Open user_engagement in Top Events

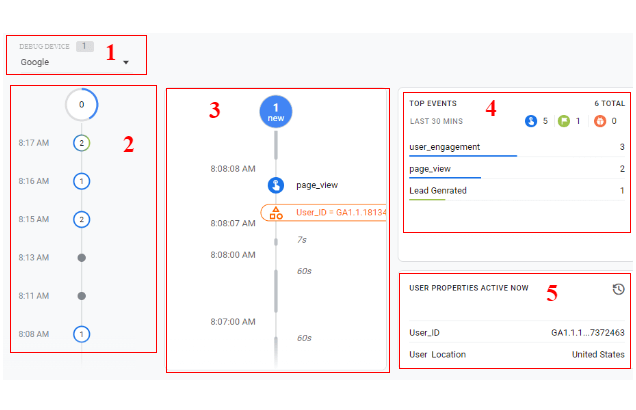click(517, 147)
